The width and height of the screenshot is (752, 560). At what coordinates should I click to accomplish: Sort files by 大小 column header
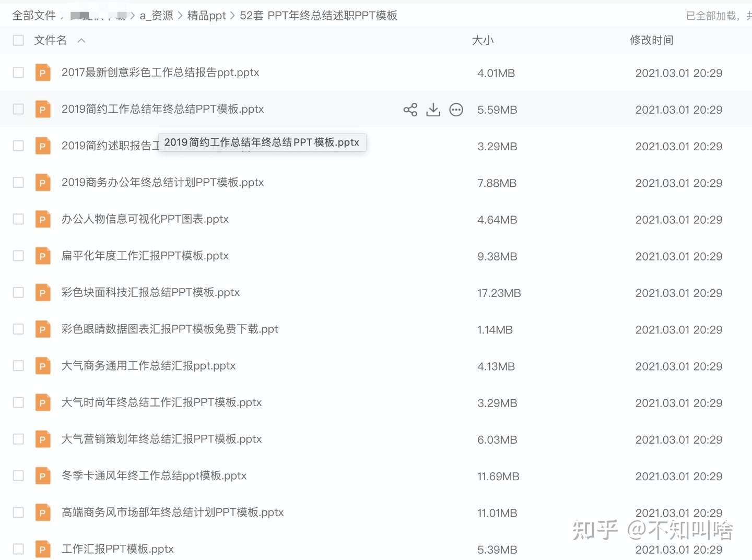[x=483, y=40]
